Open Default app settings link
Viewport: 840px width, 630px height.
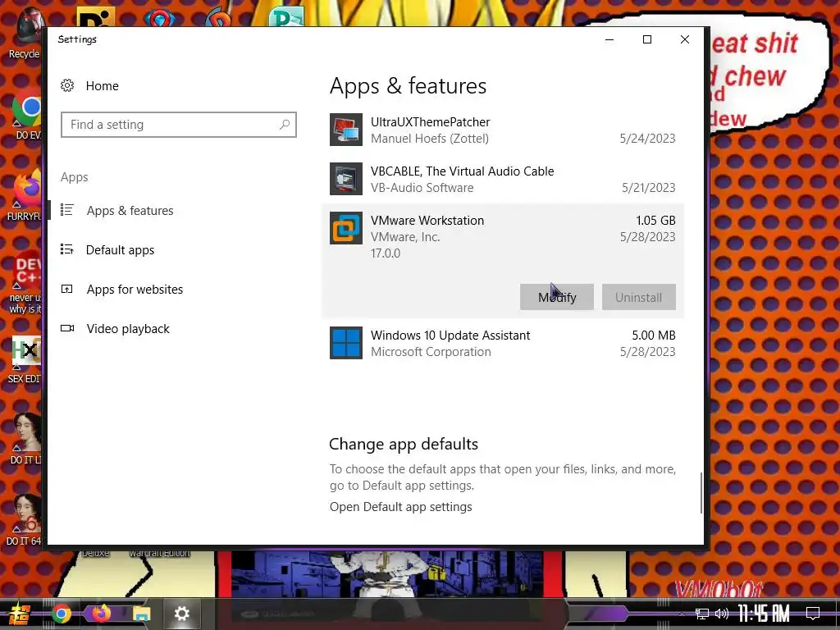coord(400,507)
